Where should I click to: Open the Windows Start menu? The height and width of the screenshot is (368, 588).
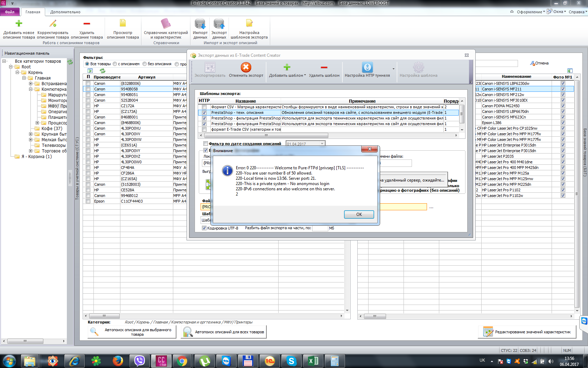click(9, 361)
